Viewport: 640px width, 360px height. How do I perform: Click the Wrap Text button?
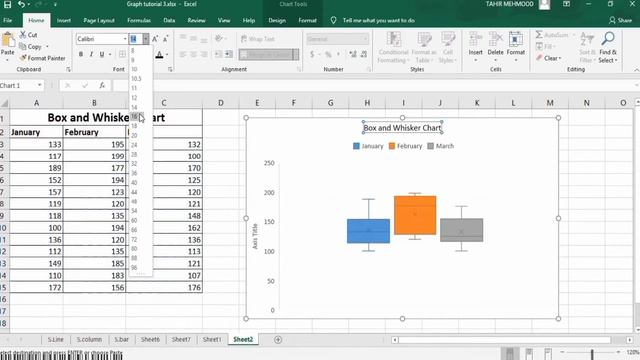pos(258,39)
